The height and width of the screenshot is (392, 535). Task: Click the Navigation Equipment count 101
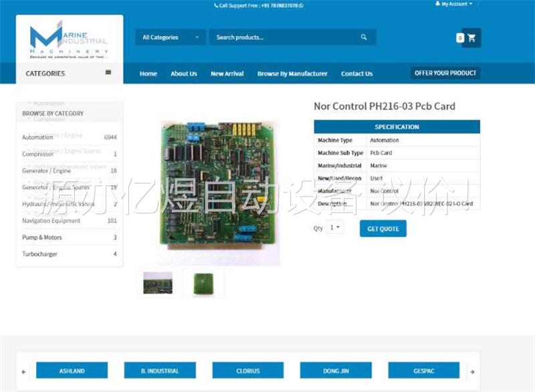pos(112,221)
